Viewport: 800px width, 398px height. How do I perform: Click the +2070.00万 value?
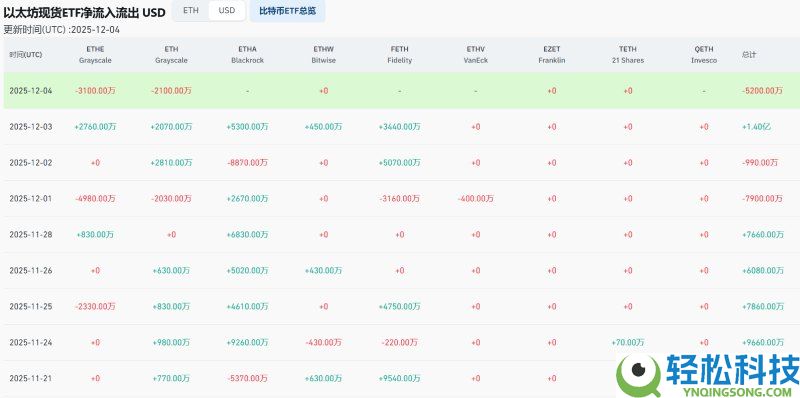[x=171, y=127]
